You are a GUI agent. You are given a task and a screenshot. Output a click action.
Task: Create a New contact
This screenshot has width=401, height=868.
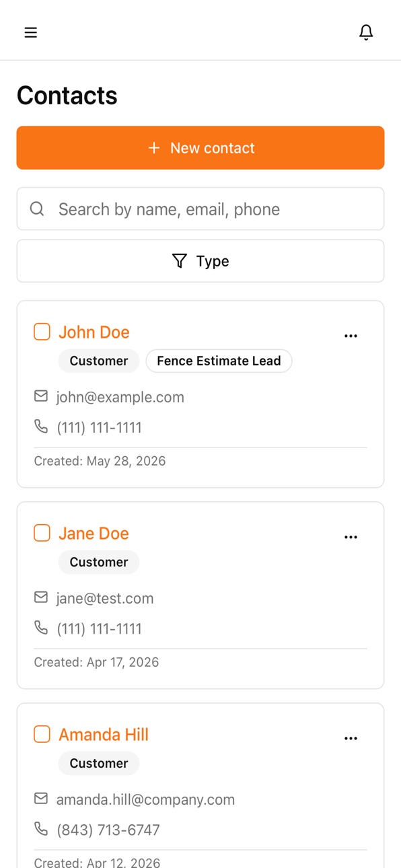tap(200, 148)
